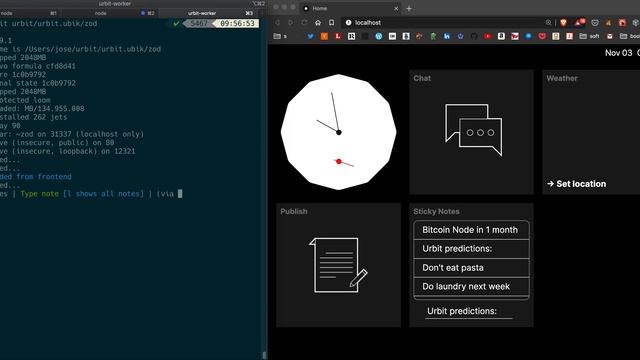This screenshot has width=640, height=360.
Task: Click 'Type note' text in terminal prompt
Action: (39, 194)
